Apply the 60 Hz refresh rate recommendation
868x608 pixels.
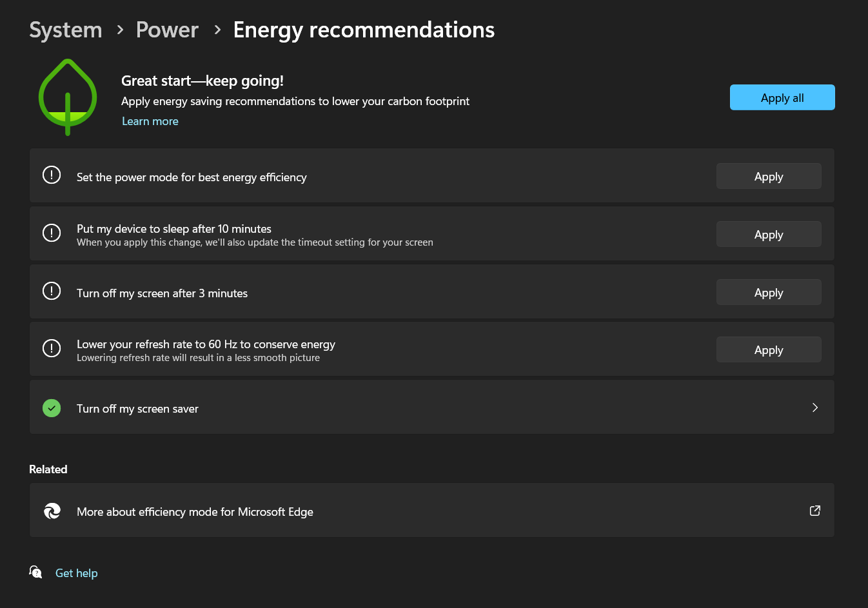(x=769, y=349)
